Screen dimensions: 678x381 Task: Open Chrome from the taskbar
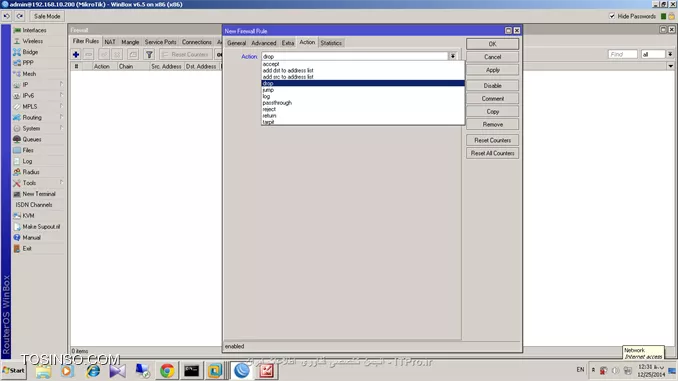click(167, 371)
